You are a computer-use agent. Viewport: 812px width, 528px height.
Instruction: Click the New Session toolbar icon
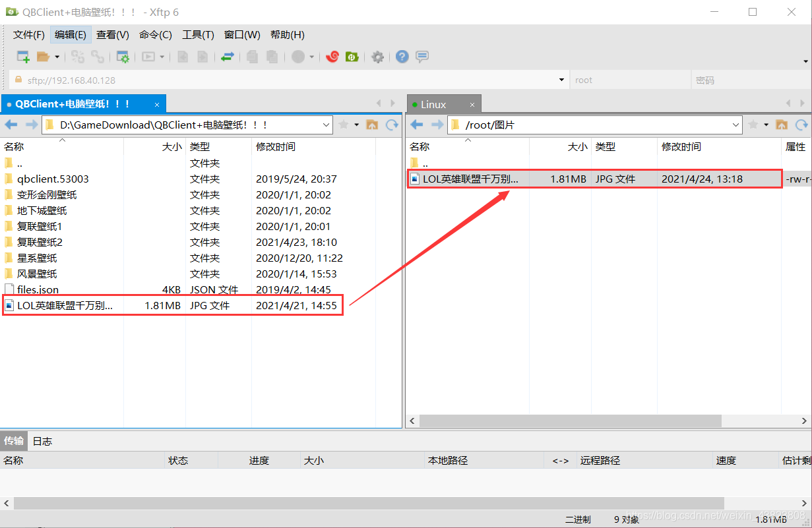(x=23, y=57)
